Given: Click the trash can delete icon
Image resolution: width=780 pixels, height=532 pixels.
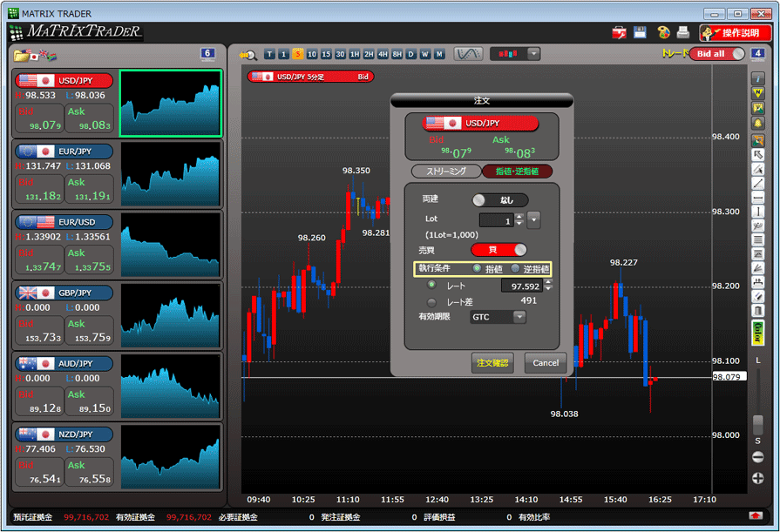Looking at the screenshot, I should click(x=757, y=311).
